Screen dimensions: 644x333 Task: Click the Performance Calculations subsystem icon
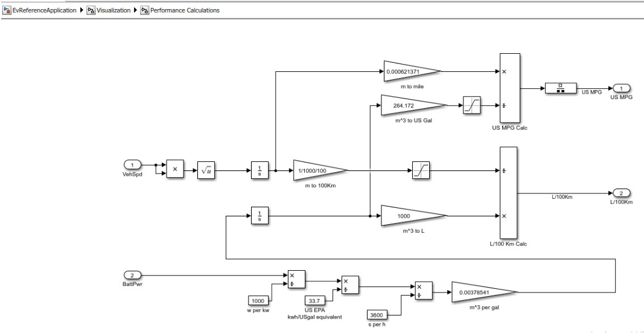pos(145,10)
